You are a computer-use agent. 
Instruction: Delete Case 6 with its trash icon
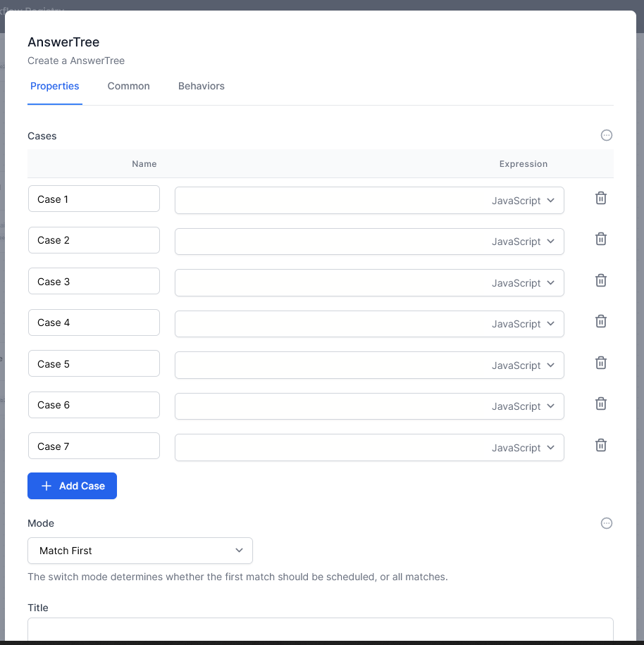[600, 403]
